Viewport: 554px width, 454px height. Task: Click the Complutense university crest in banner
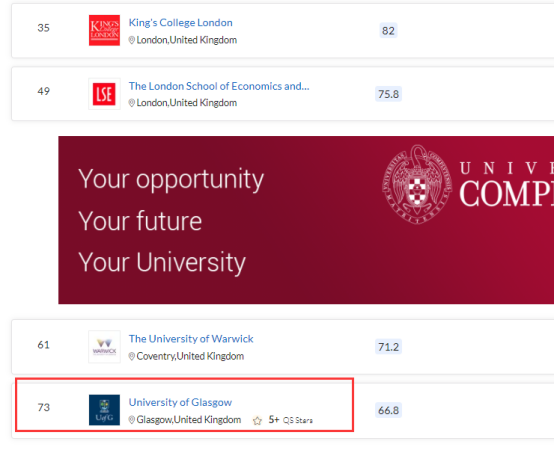[x=417, y=184]
